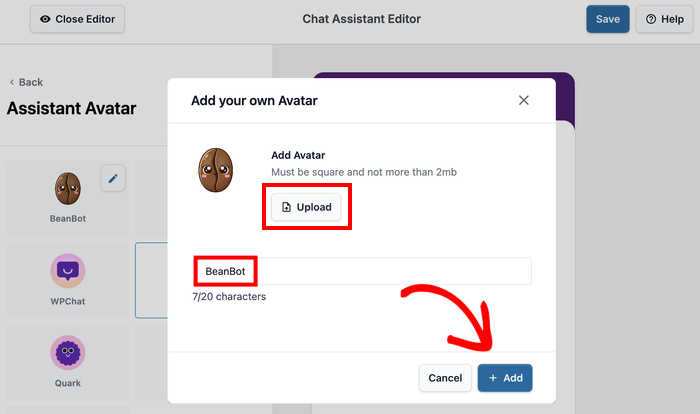Click the plus icon on Add button
700x414 pixels.
click(493, 378)
